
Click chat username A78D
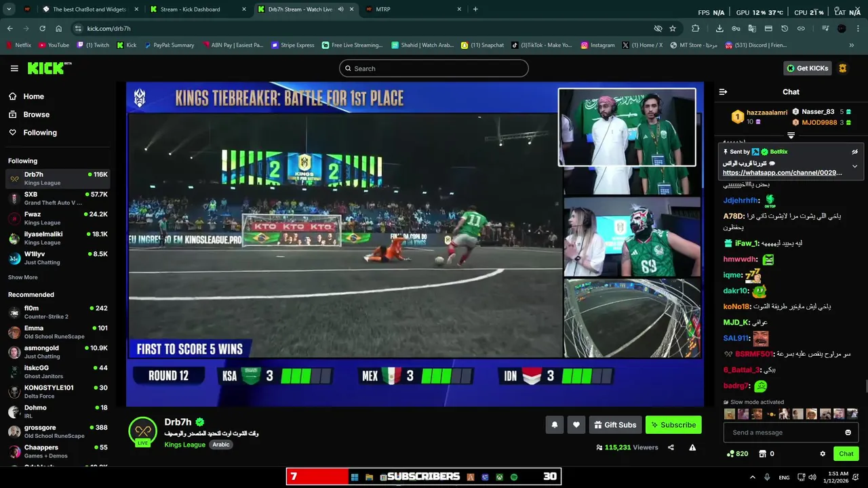[733, 216]
